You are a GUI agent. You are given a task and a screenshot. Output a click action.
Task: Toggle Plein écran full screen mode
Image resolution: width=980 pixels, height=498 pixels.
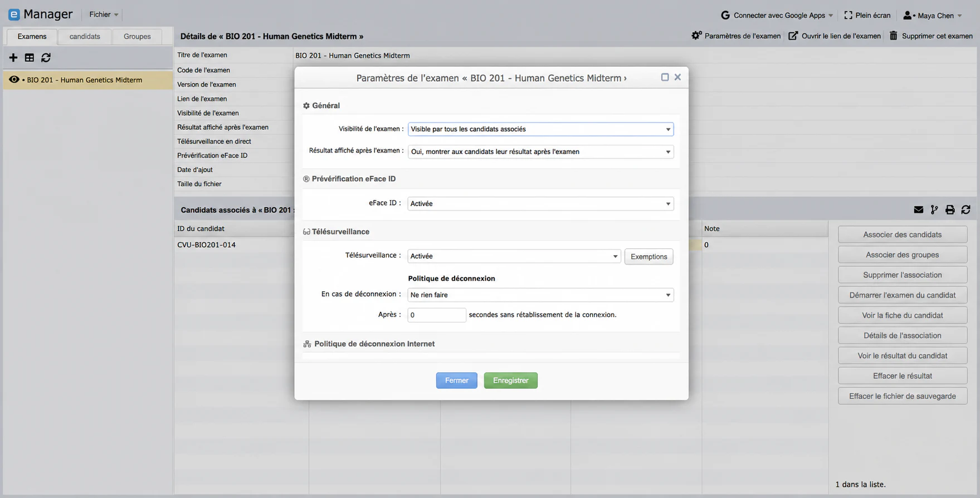click(867, 15)
